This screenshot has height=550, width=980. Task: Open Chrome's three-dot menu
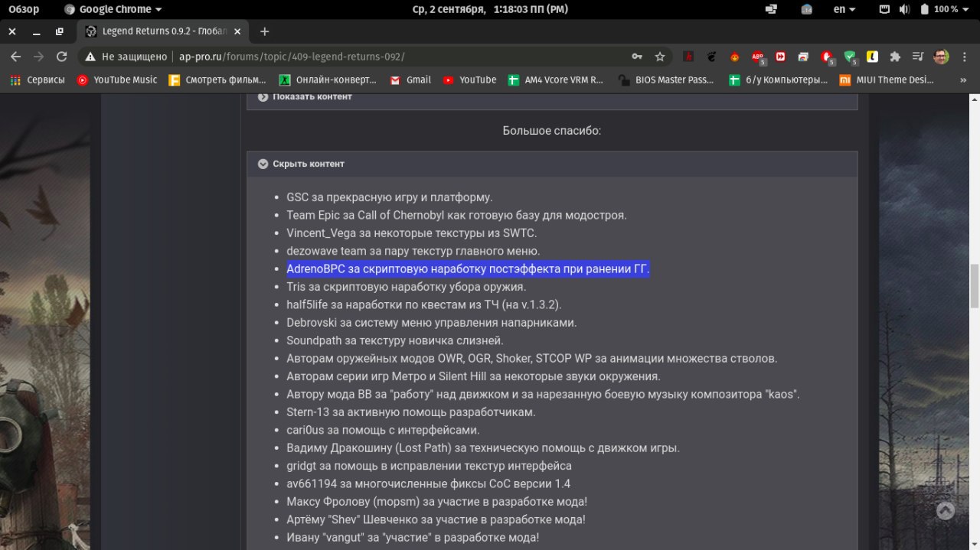pos(964,57)
